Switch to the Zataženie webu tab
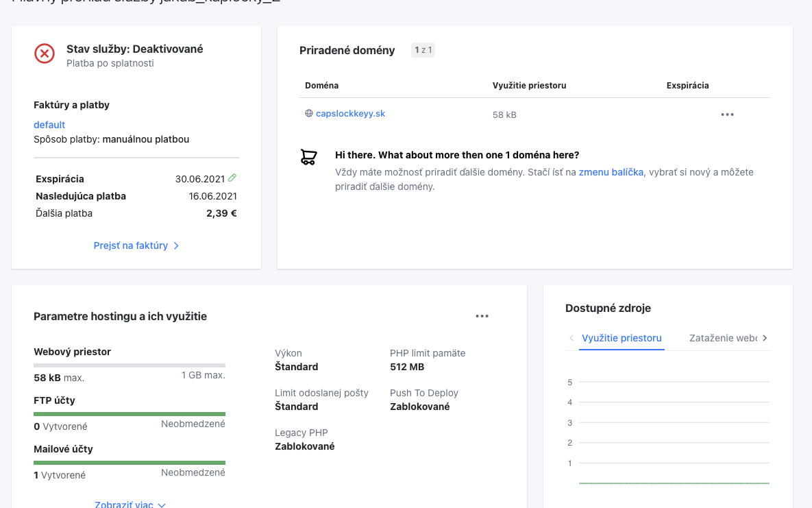This screenshot has width=812, height=508. (x=722, y=338)
